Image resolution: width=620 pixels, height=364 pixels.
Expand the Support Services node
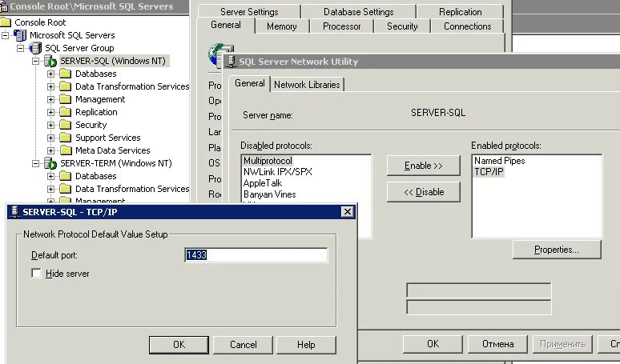(50, 138)
